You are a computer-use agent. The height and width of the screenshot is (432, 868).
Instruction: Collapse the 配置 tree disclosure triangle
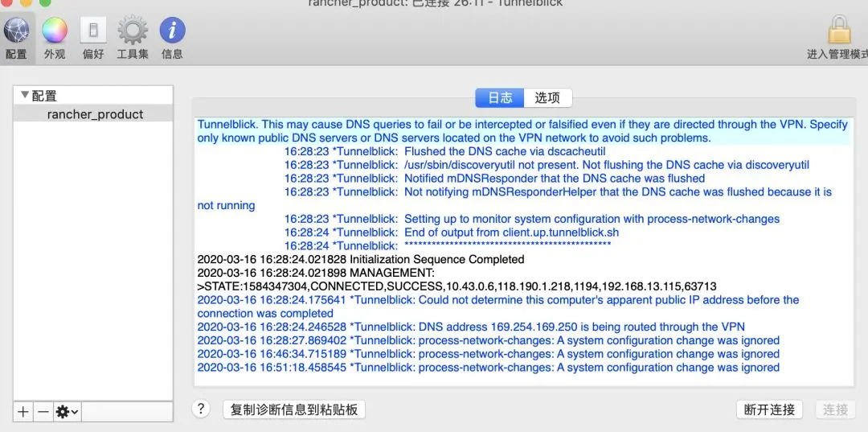pos(24,95)
